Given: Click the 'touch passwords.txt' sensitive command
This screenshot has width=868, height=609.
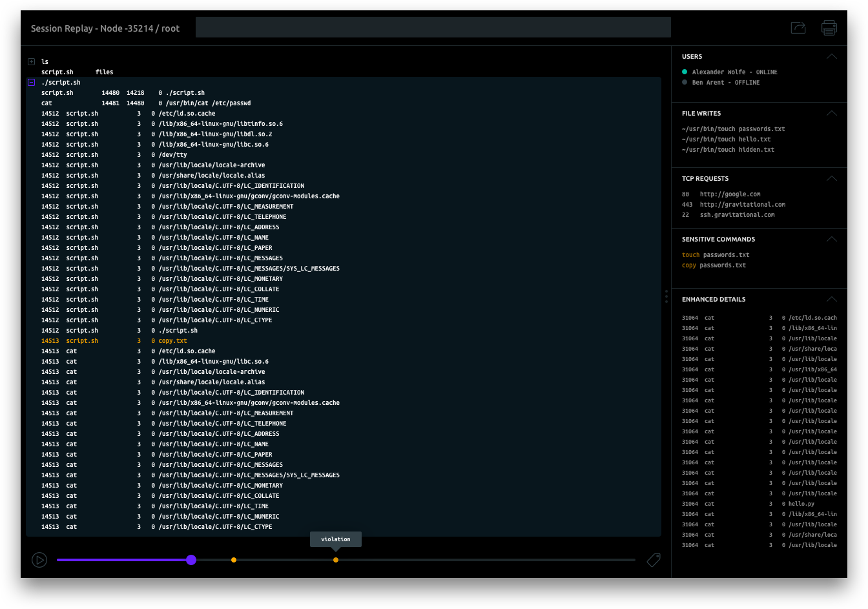Looking at the screenshot, I should click(716, 255).
